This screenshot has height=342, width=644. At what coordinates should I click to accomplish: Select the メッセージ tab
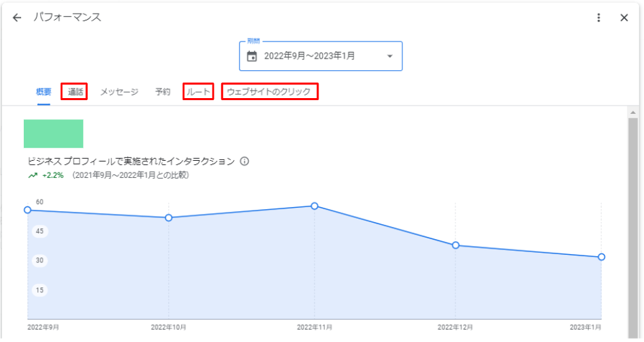point(119,92)
